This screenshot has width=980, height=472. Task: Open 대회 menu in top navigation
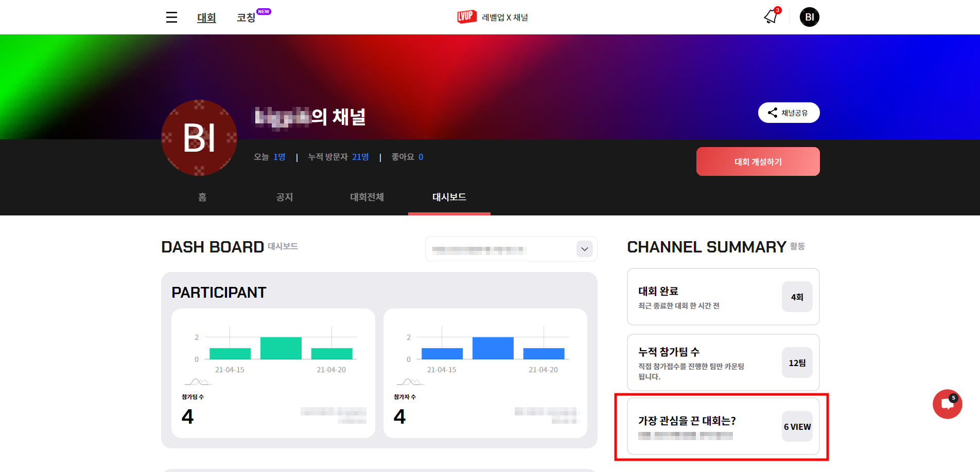[x=206, y=17]
